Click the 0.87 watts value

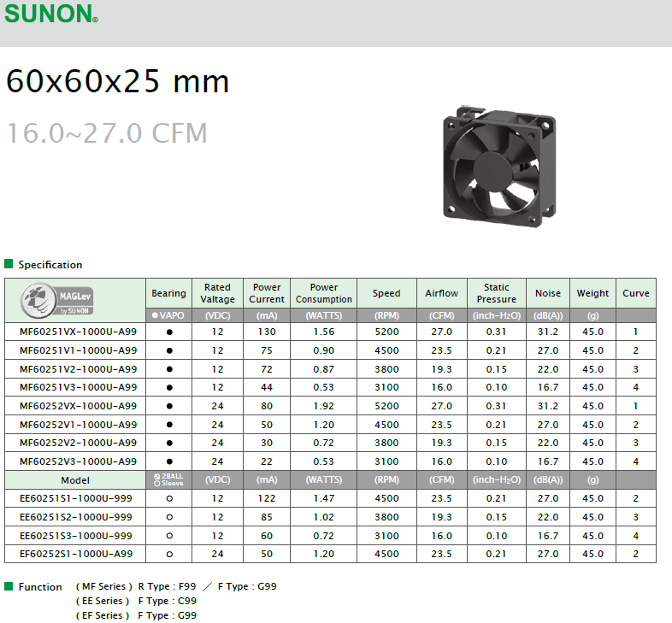point(323,369)
